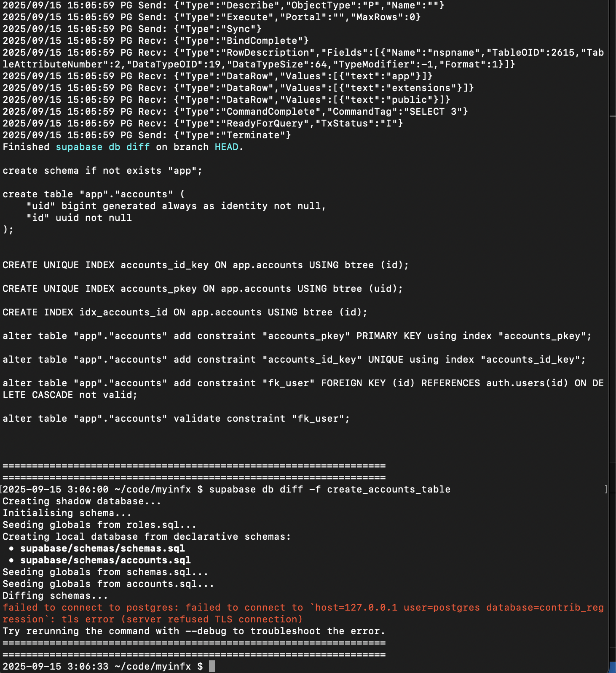Click the 'accounts_id_key' name in CREATE UNIQUE INDEX

point(164,265)
